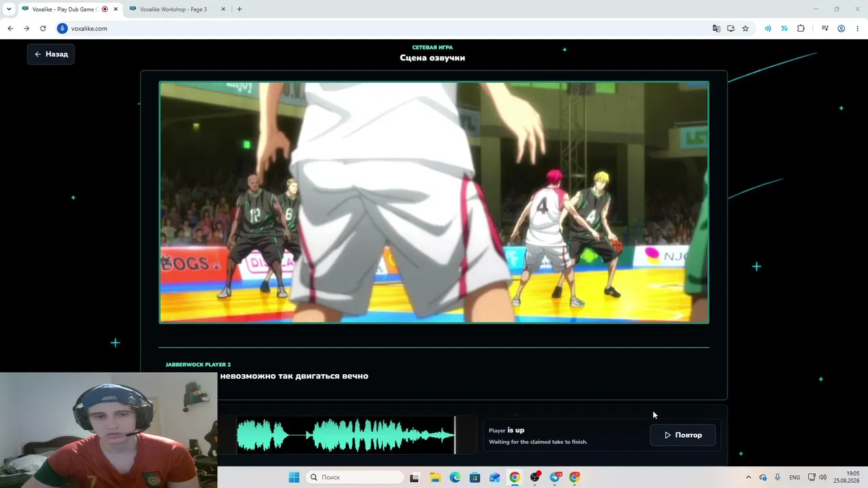868x488 pixels.
Task: Click the blue sound waves extension icon
Action: pyautogui.click(x=768, y=28)
